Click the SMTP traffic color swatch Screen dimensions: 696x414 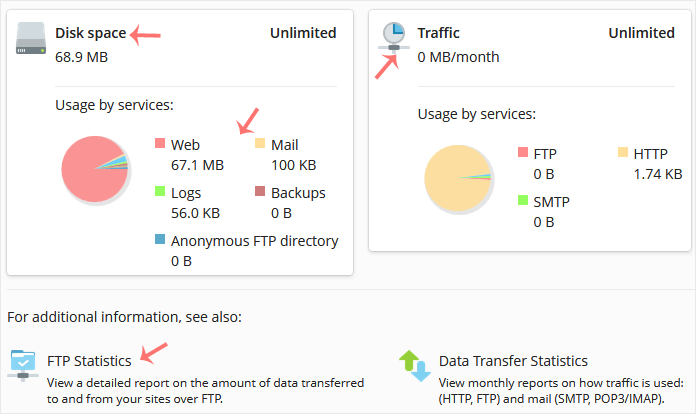(x=523, y=201)
